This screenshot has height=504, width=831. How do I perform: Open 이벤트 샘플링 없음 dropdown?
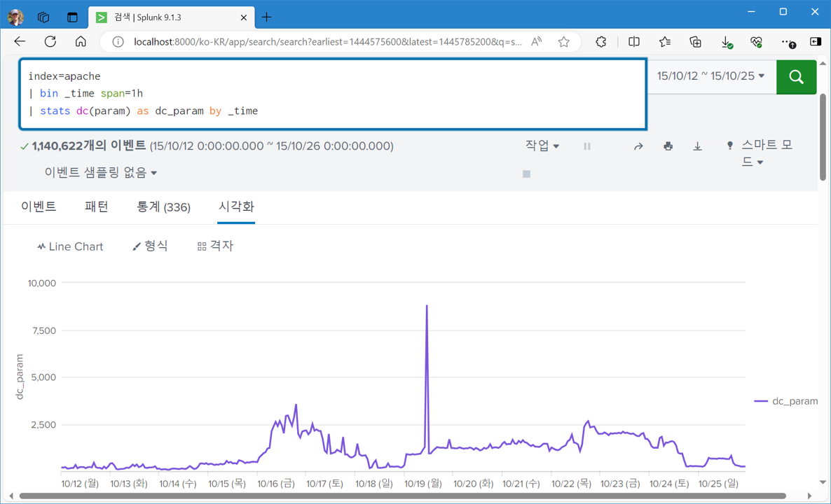pos(101,173)
